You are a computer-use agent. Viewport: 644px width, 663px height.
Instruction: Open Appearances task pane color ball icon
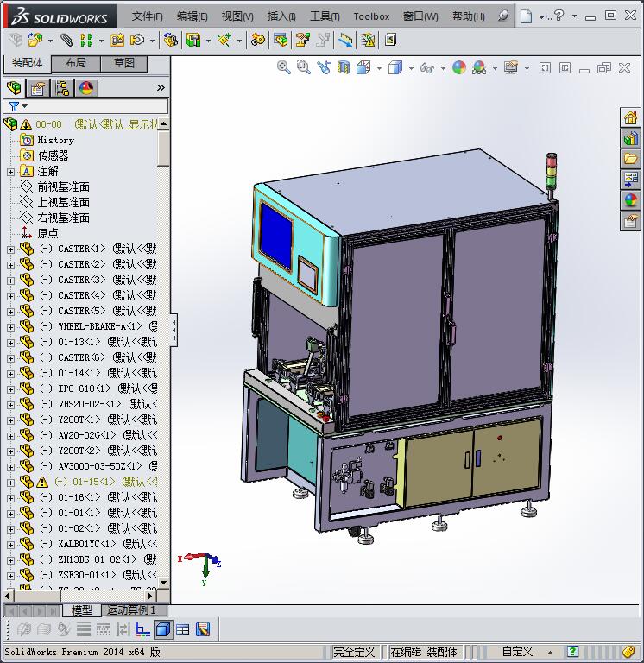[630, 200]
